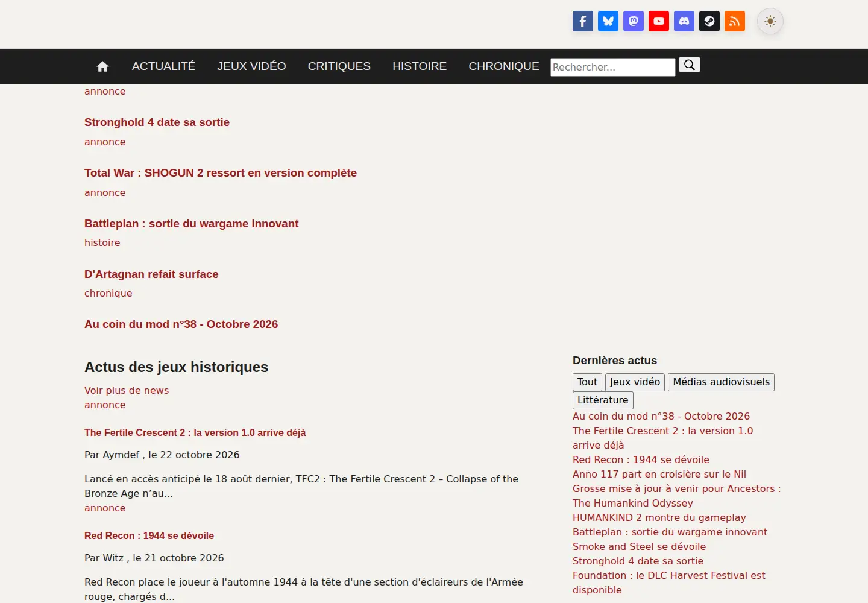Screen dimensions: 868x603
Task: Open Battleplan wargame innovant heading link
Action: (191, 224)
